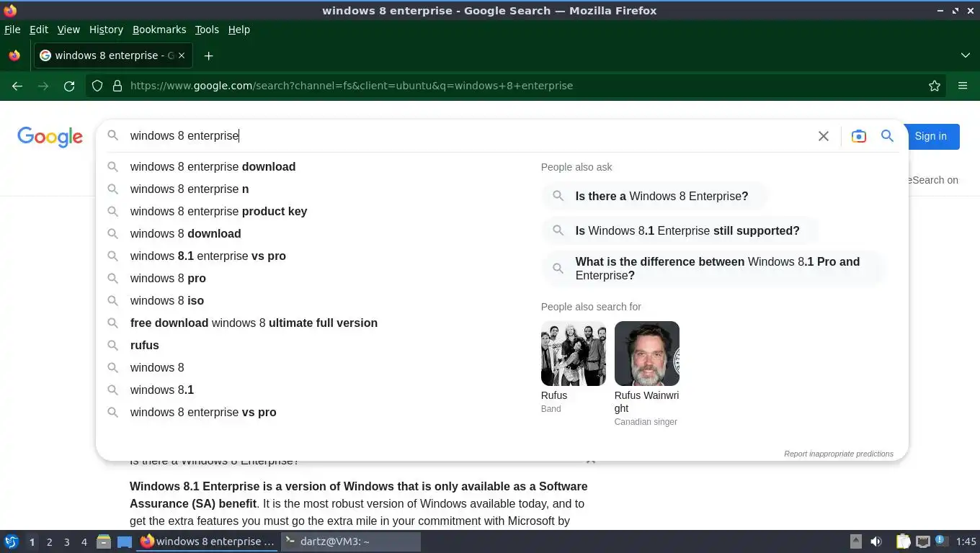980x553 pixels.
Task: Open a new tab with the plus button
Action: 208,55
